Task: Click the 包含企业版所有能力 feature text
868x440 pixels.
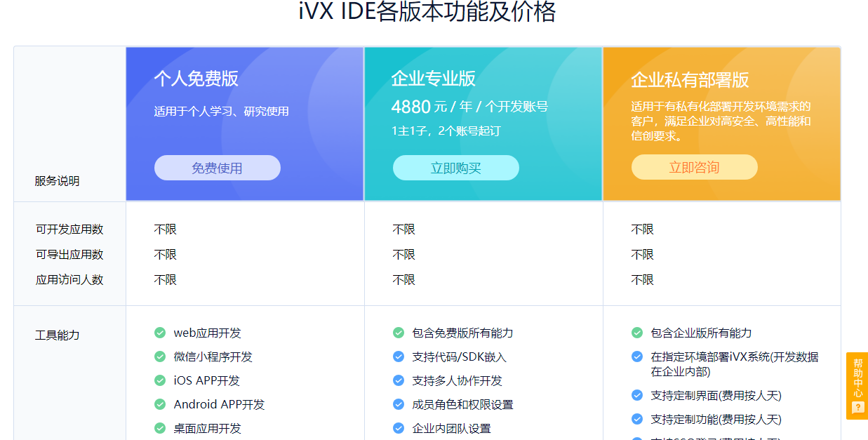Action: tap(702, 333)
